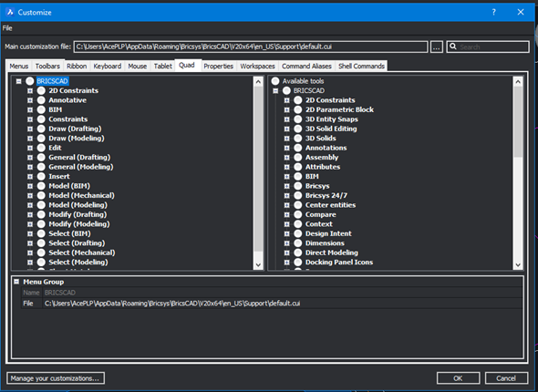Screen dimensions: 538x392
Task: Select Modify (Modeling) in left tree
Action: pos(79,224)
